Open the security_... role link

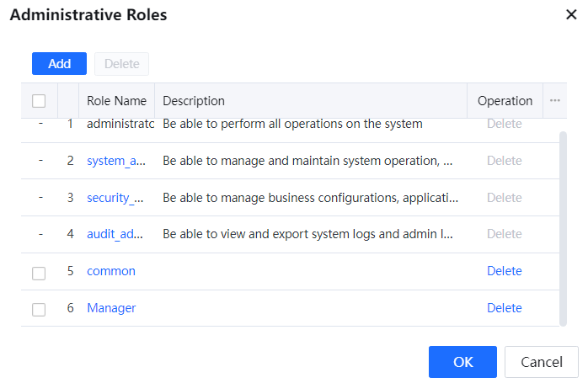(117, 198)
